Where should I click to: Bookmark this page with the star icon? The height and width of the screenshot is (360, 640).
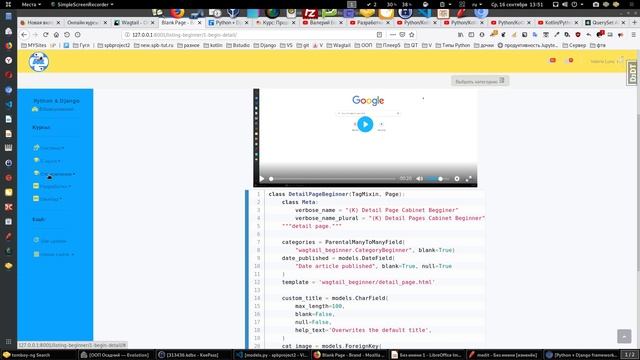[x=412, y=35]
